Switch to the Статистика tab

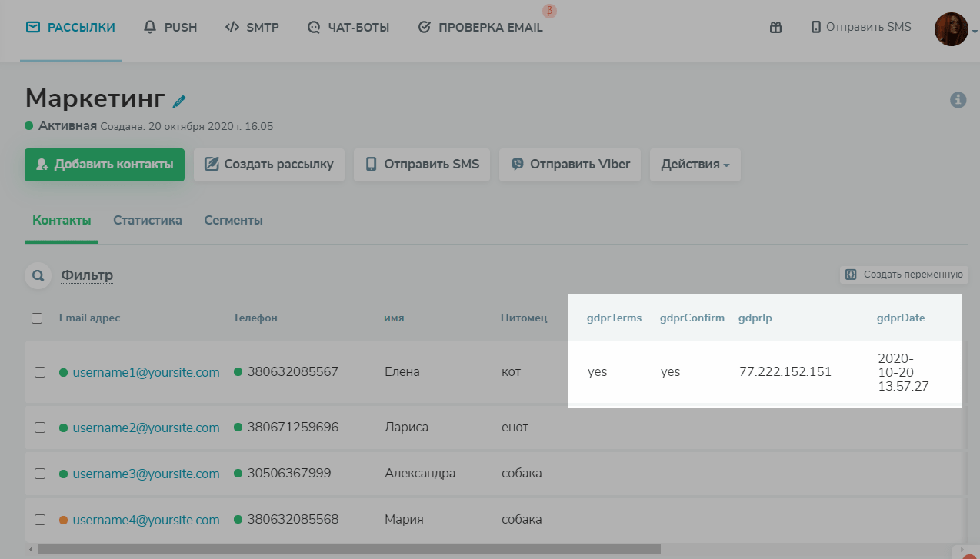pos(148,221)
